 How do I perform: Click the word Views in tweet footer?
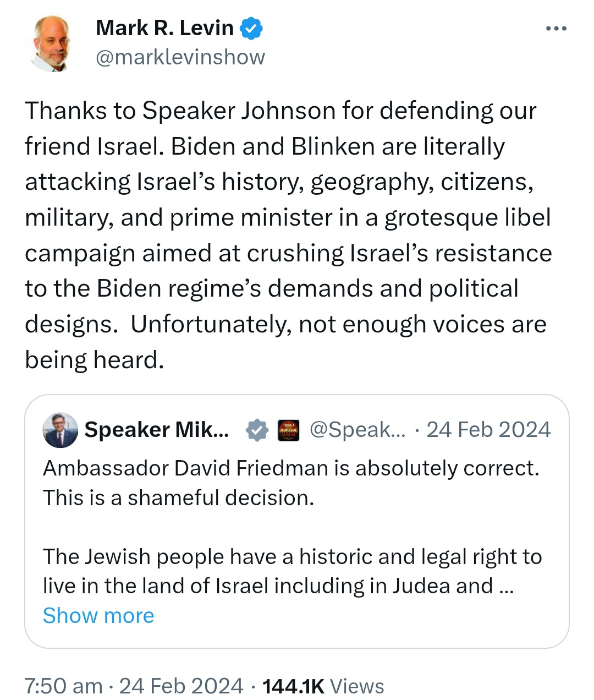(357, 686)
